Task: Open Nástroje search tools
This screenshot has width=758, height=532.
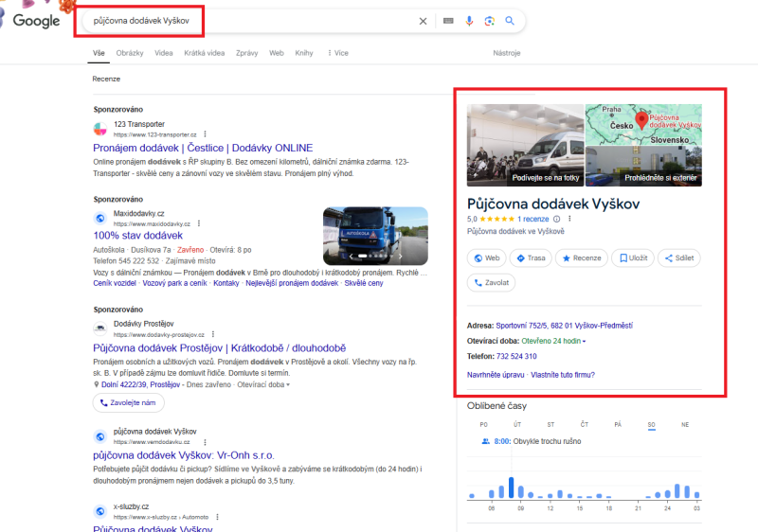Action: [x=507, y=53]
